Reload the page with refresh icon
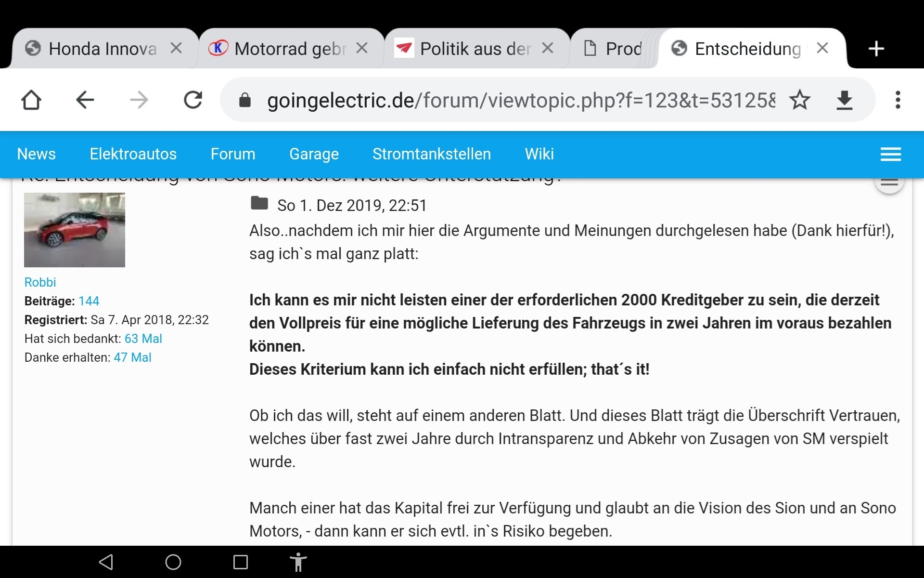Image resolution: width=924 pixels, height=578 pixels. point(193,100)
